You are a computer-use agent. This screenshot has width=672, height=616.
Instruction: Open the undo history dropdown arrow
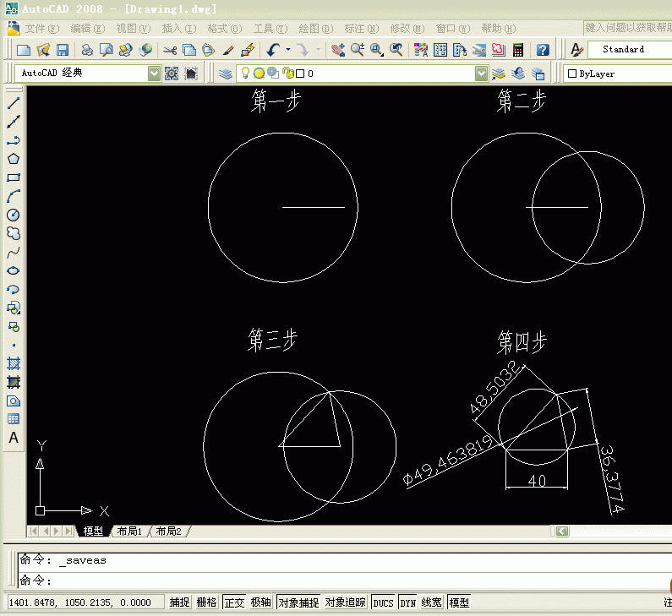[288, 50]
